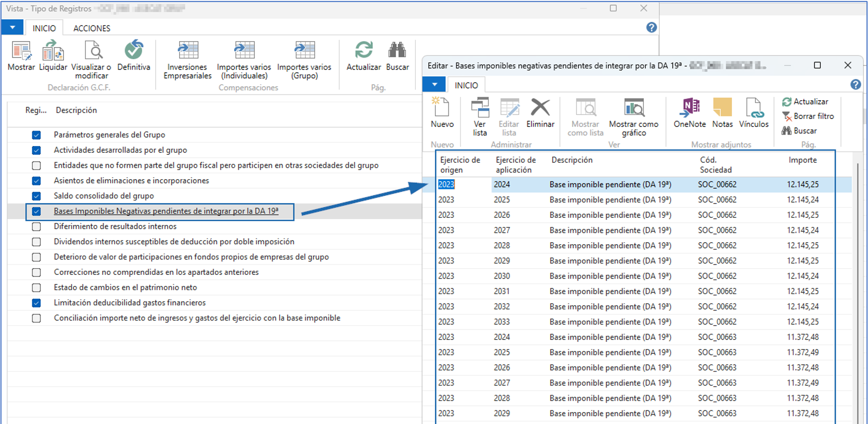
Task: Expand the blue dropdown menu in Editar window
Action: (435, 85)
